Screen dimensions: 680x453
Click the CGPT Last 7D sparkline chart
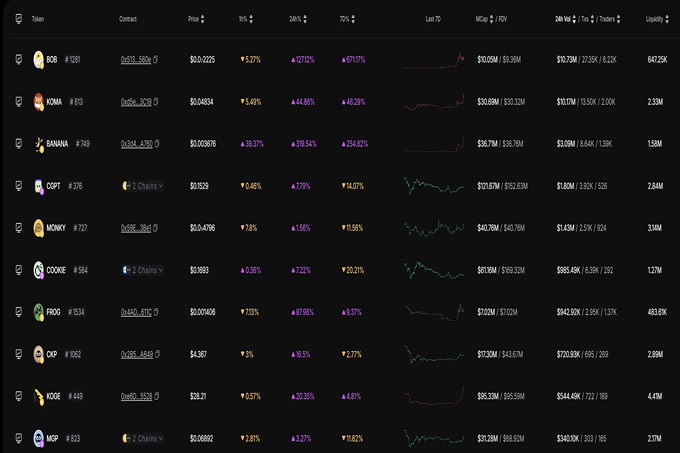pos(433,186)
